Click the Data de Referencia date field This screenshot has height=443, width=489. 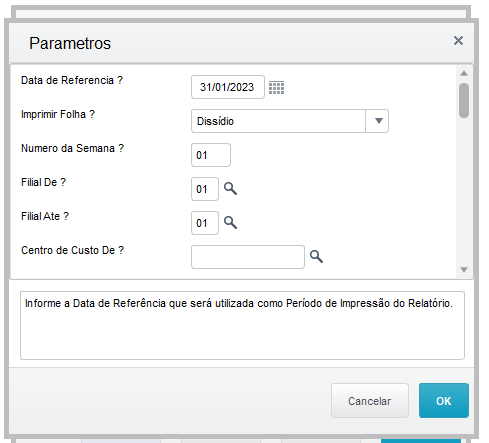tap(228, 87)
